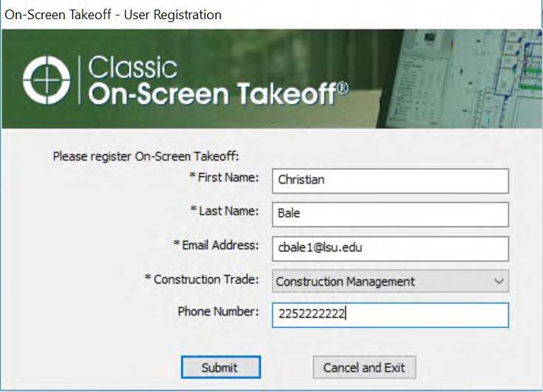543x392 pixels.
Task: Click the registered trademark symbol after Takeoff
Action: (343, 88)
